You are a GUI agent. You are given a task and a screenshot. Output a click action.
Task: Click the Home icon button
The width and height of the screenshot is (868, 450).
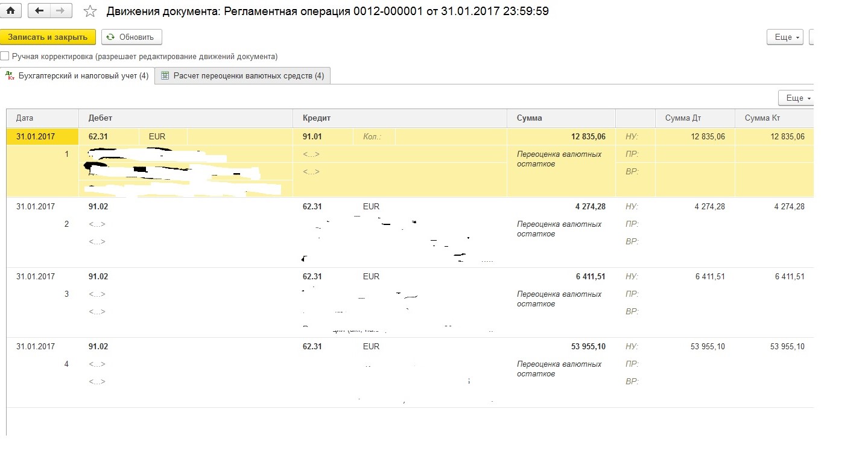(x=10, y=11)
